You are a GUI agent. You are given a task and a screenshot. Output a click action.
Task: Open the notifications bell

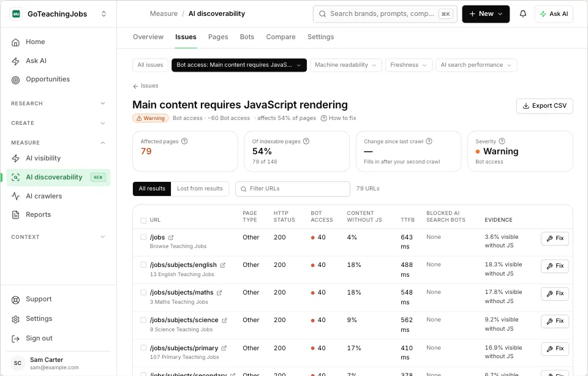[522, 14]
